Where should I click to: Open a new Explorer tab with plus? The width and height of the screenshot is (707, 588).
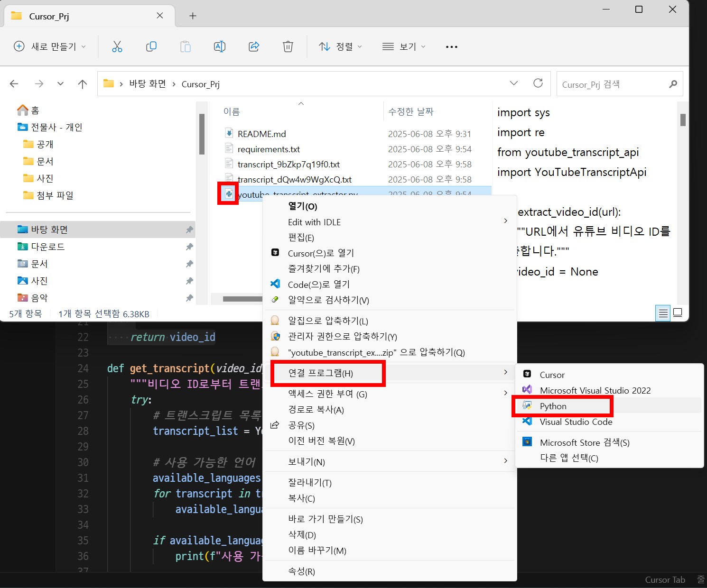(193, 16)
